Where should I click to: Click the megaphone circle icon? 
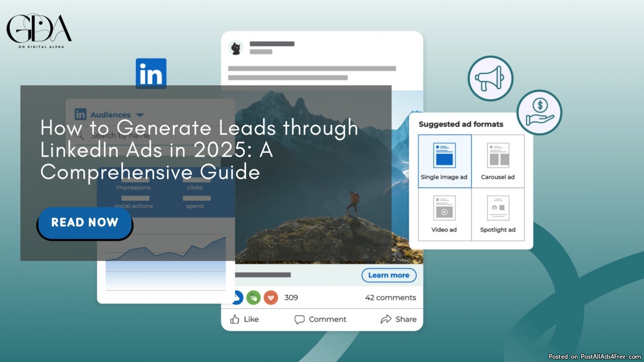(x=490, y=78)
